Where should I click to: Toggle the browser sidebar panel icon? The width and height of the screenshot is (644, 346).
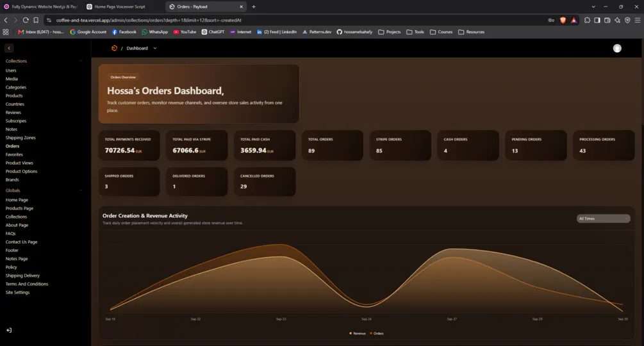coord(597,20)
